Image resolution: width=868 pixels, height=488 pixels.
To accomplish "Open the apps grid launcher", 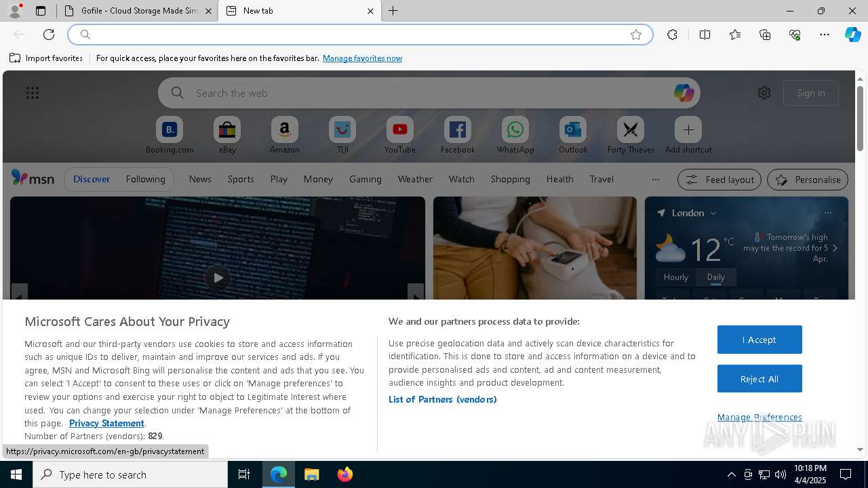I will [32, 93].
